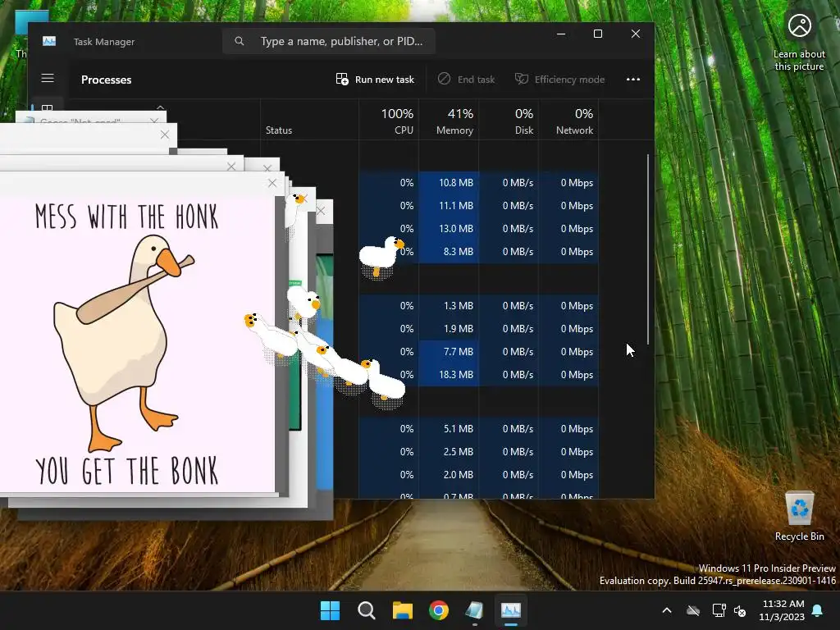840x630 pixels.
Task: Open File Explorer from the taskbar
Action: pos(402,610)
